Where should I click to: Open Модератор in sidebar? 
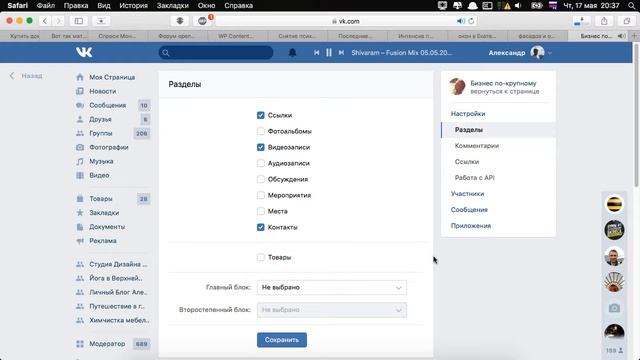click(107, 344)
